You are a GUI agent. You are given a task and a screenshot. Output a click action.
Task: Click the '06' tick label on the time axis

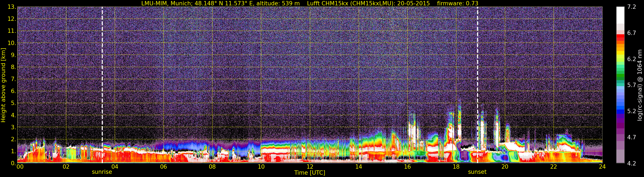[x=164, y=167]
